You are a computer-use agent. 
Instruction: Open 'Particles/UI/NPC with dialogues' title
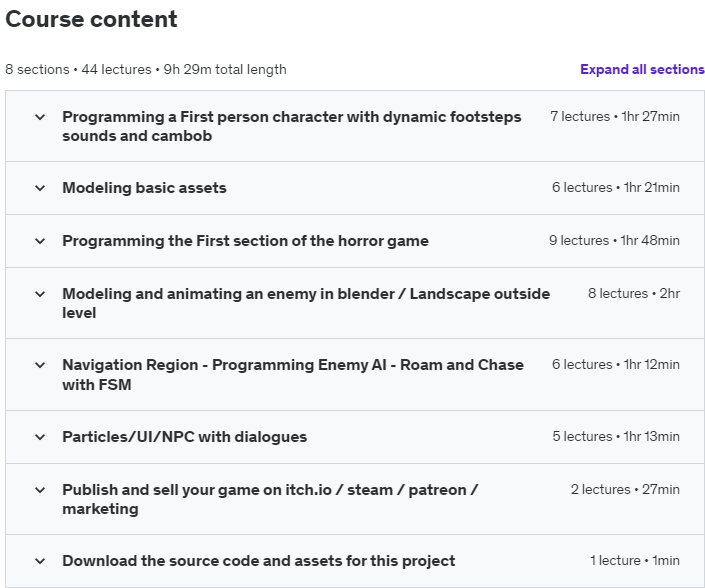click(185, 437)
